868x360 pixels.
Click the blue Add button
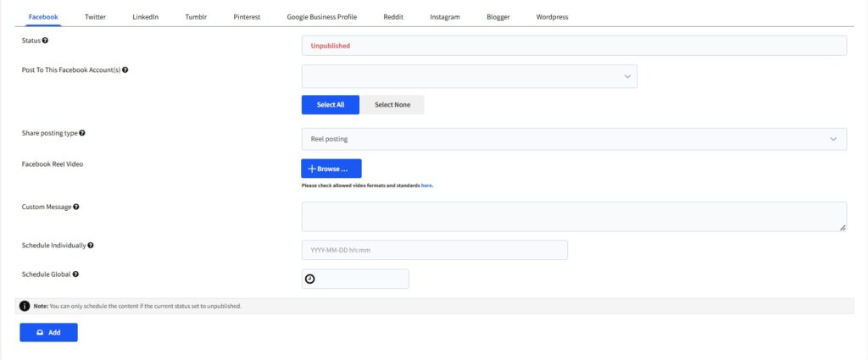(x=48, y=332)
